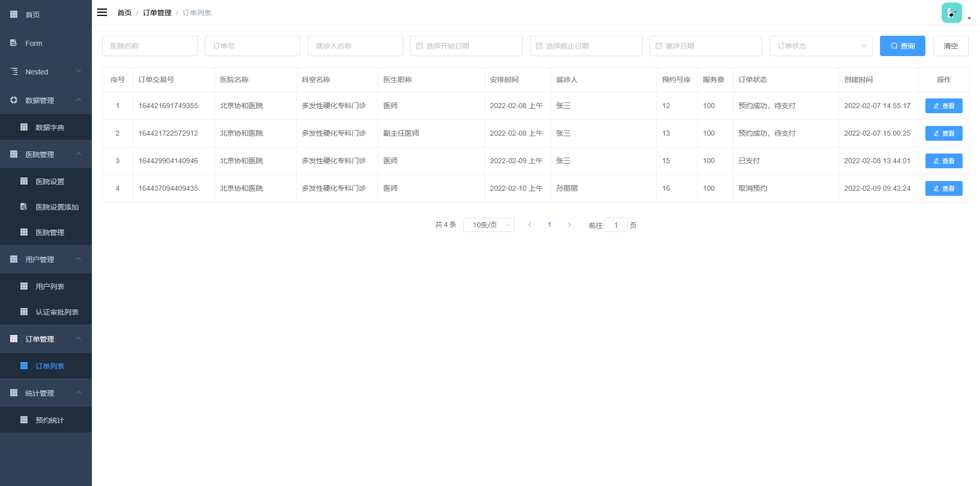Collapse the 用户管理 submenu chevron
This screenshot has width=980, height=486.
point(79,259)
